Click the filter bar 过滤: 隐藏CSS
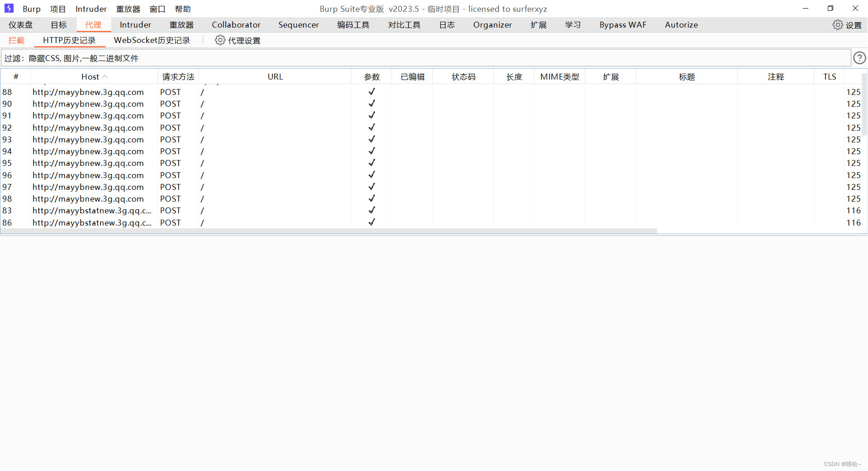This screenshot has height=471, width=868. click(425, 58)
